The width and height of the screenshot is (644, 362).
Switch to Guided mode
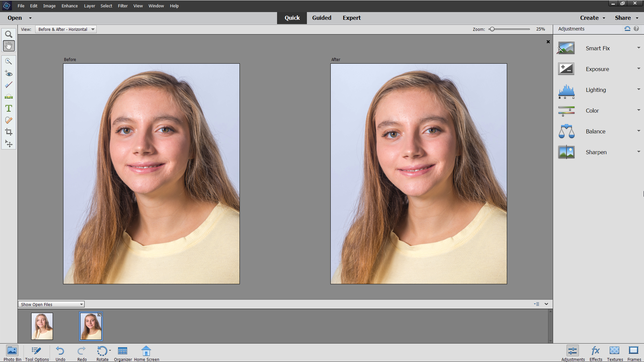322,18
